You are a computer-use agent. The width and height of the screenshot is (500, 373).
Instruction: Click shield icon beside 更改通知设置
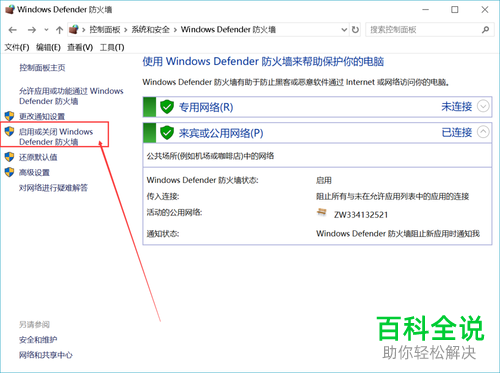(x=9, y=116)
